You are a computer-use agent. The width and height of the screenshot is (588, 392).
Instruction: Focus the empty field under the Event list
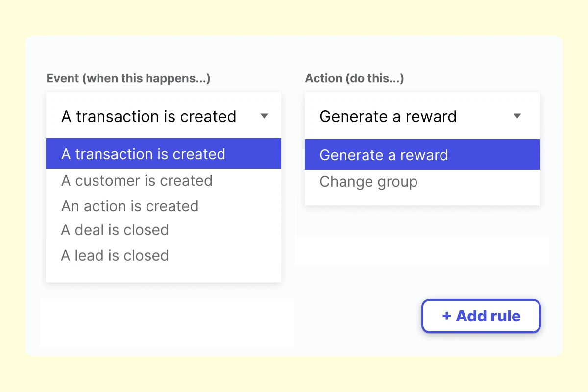[167, 322]
